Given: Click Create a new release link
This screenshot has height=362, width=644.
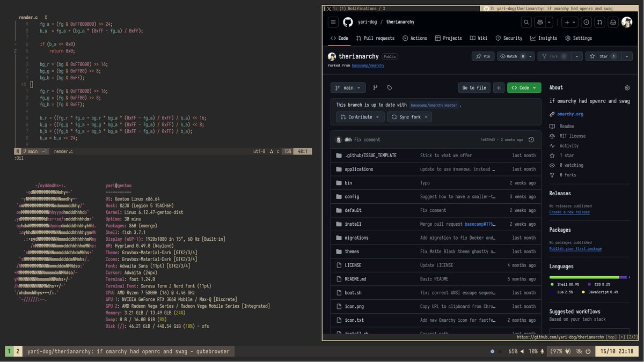Looking at the screenshot, I should click(x=569, y=212).
